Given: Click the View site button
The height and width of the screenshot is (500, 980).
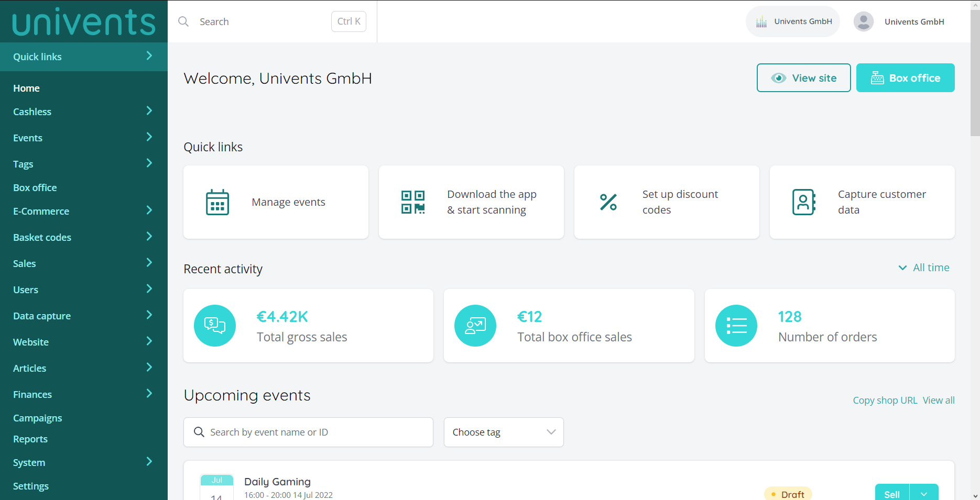Looking at the screenshot, I should (x=803, y=78).
